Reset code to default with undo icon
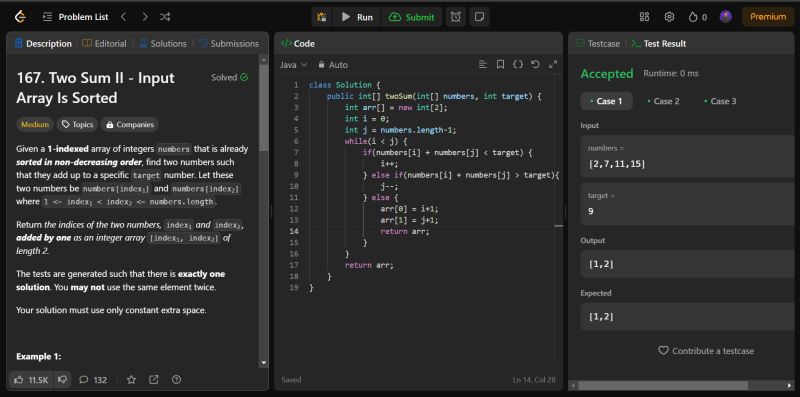The image size is (800, 397). tap(535, 64)
